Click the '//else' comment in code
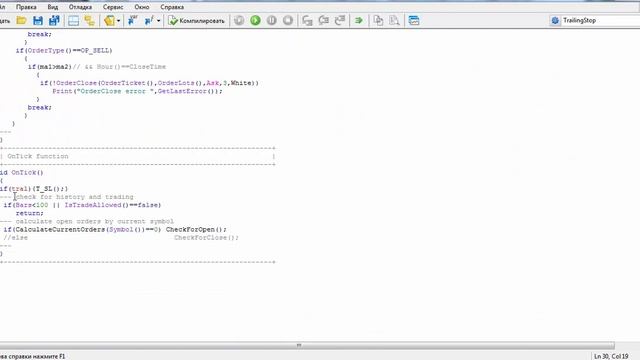 [16, 238]
